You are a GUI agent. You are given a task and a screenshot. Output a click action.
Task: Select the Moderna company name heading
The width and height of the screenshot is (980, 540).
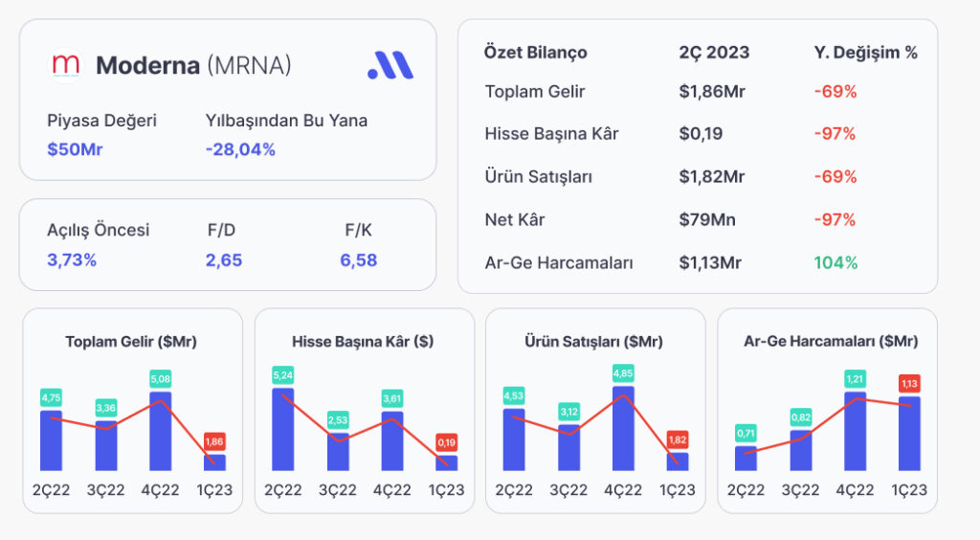tap(147, 65)
